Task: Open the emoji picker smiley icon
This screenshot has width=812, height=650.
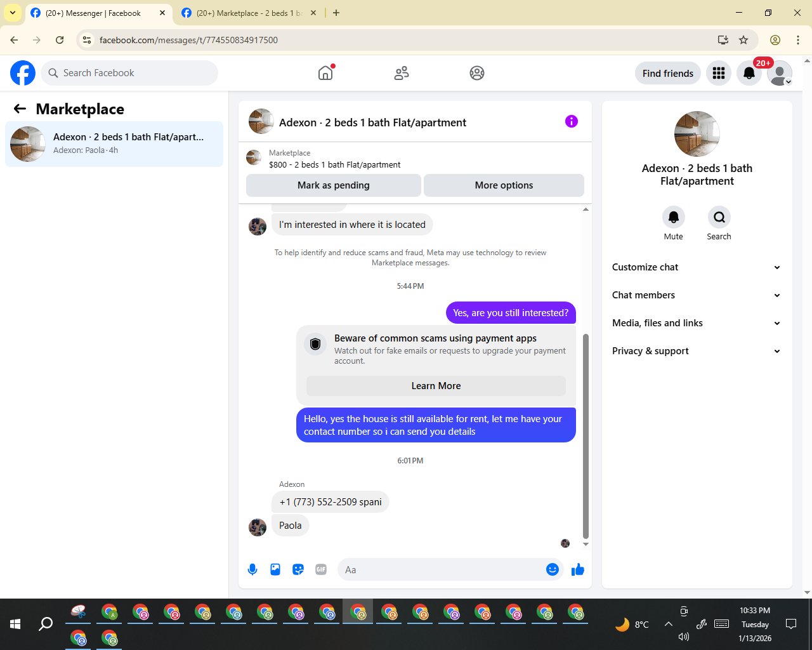Action: [x=553, y=569]
